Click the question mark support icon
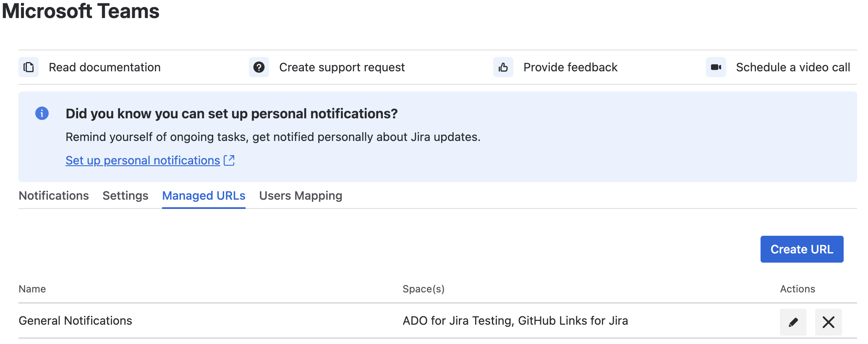 pos(259,67)
